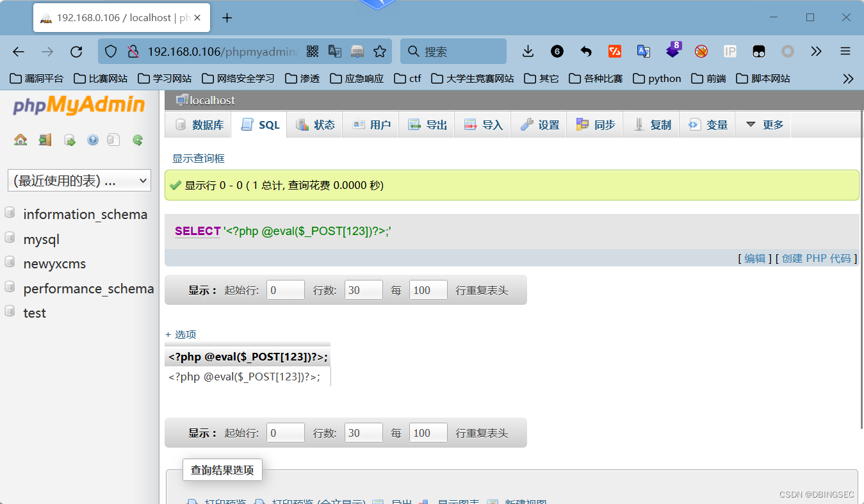
Task: Click the upper 显示 button
Action: click(203, 290)
